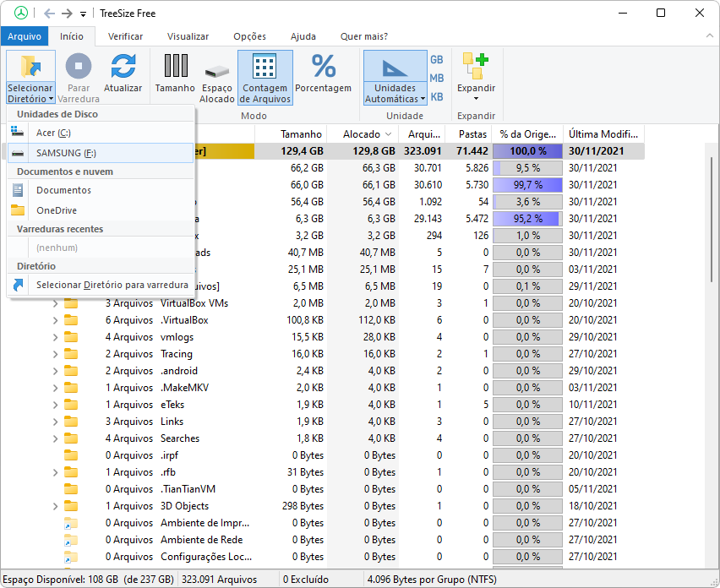Open the Verificar ribbon tab

(x=125, y=36)
